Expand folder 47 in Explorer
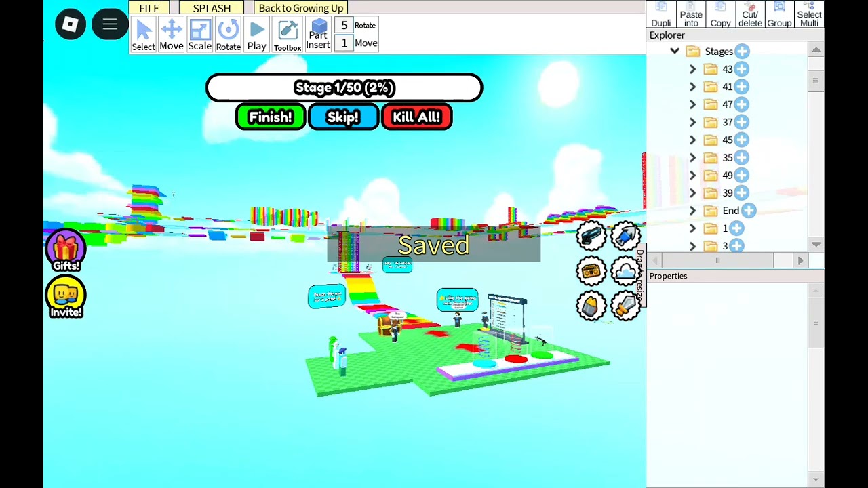 pyautogui.click(x=692, y=104)
